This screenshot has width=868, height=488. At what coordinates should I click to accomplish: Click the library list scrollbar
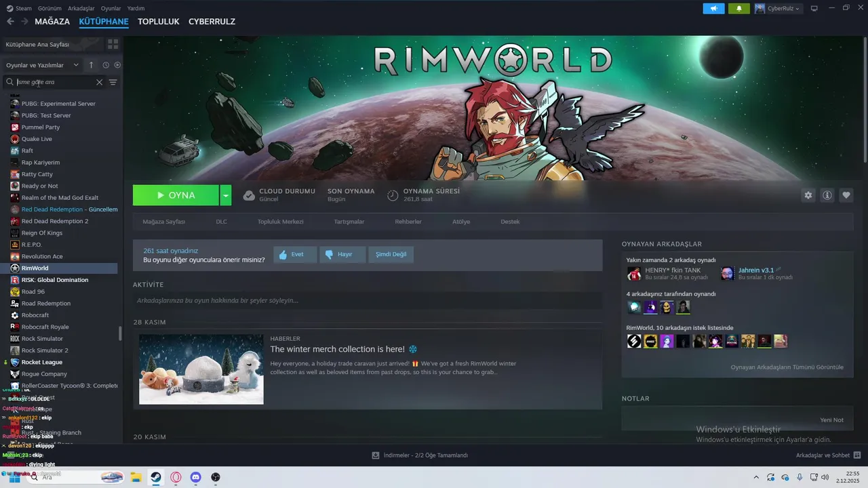121,333
